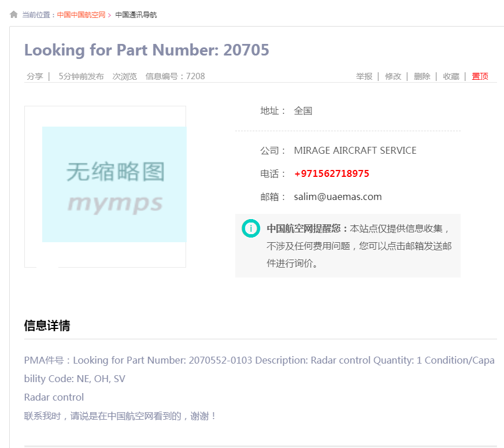
Task: Select the company name MIRAGE AIRCRAFT SERVICE
Action: click(355, 150)
